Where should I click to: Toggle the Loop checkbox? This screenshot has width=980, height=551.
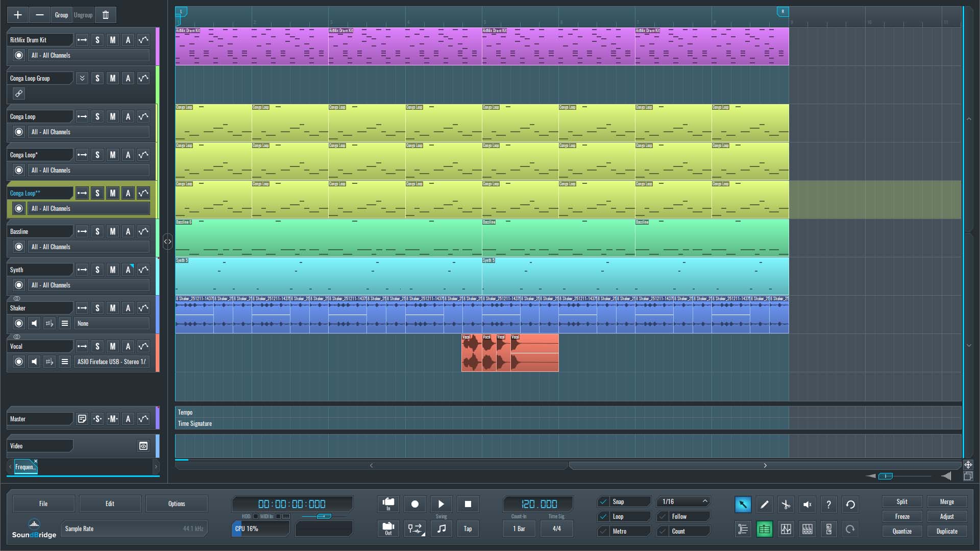coord(604,516)
